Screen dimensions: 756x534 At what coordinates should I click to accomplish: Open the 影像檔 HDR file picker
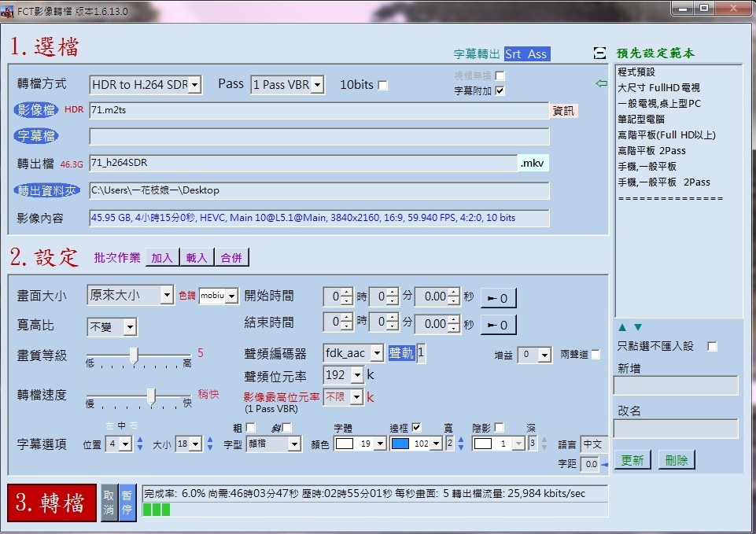click(x=37, y=110)
